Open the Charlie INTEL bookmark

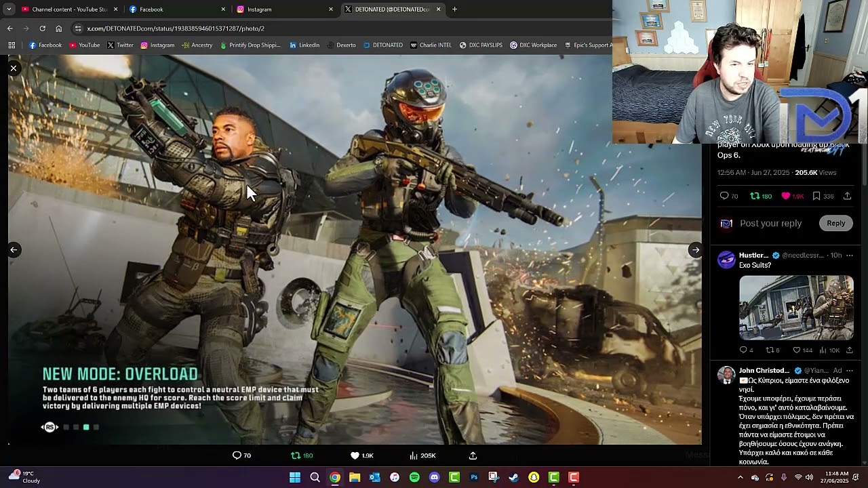pos(431,45)
